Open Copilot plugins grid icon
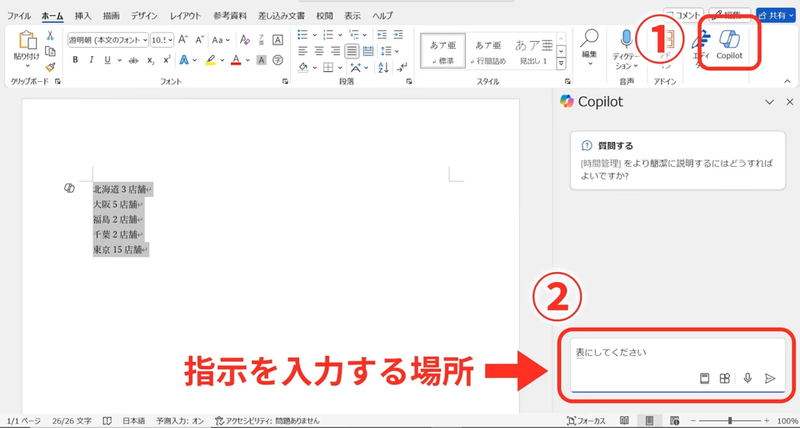The width and height of the screenshot is (800, 428). [724, 378]
